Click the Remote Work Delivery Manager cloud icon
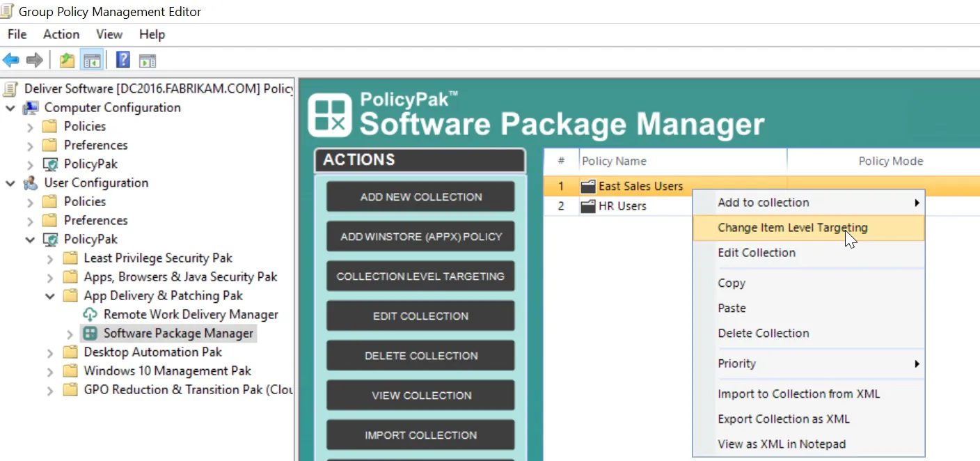 tap(90, 315)
